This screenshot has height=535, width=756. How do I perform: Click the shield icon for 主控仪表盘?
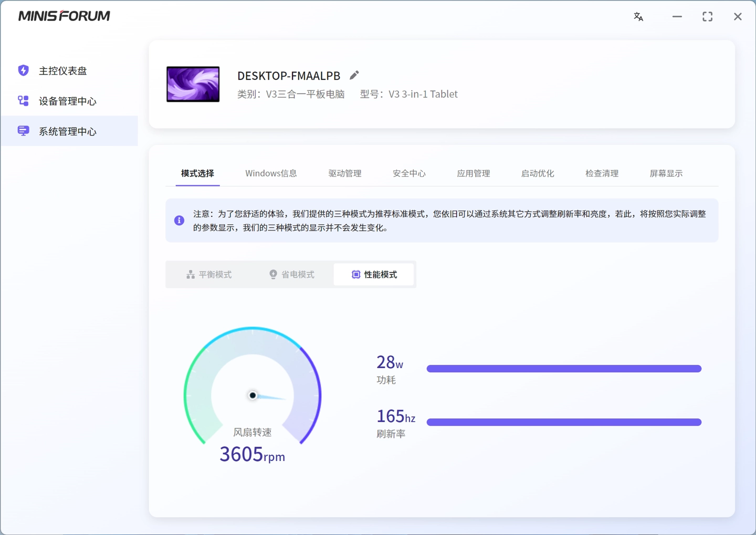pyautogui.click(x=23, y=70)
